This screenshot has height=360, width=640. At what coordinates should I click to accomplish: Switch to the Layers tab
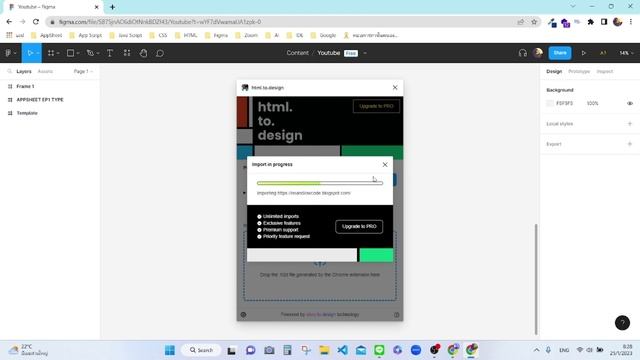[24, 71]
